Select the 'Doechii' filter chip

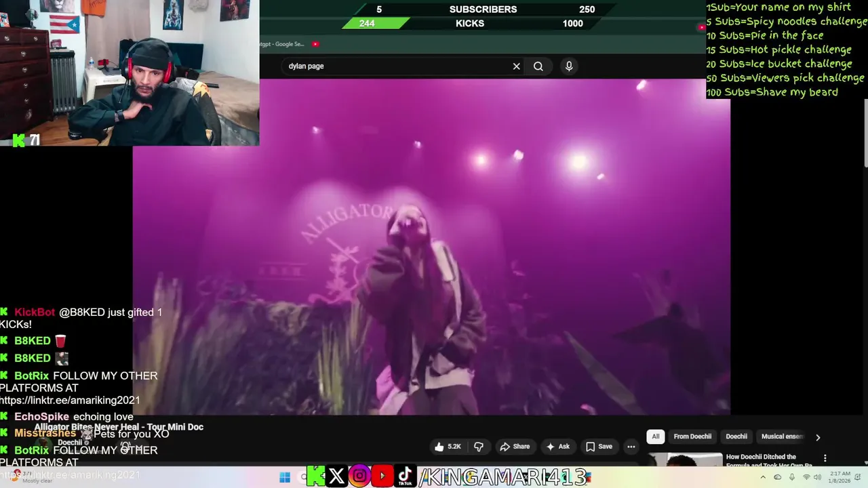point(736,436)
